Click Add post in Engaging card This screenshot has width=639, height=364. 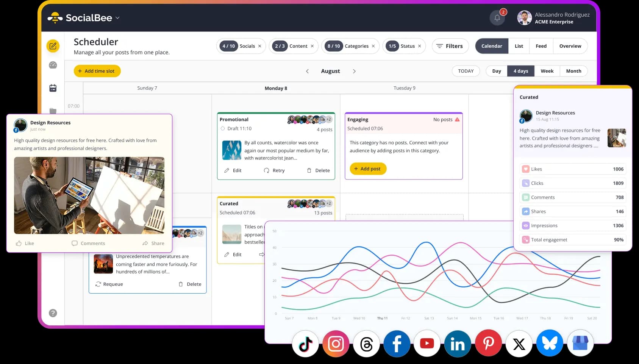(368, 169)
